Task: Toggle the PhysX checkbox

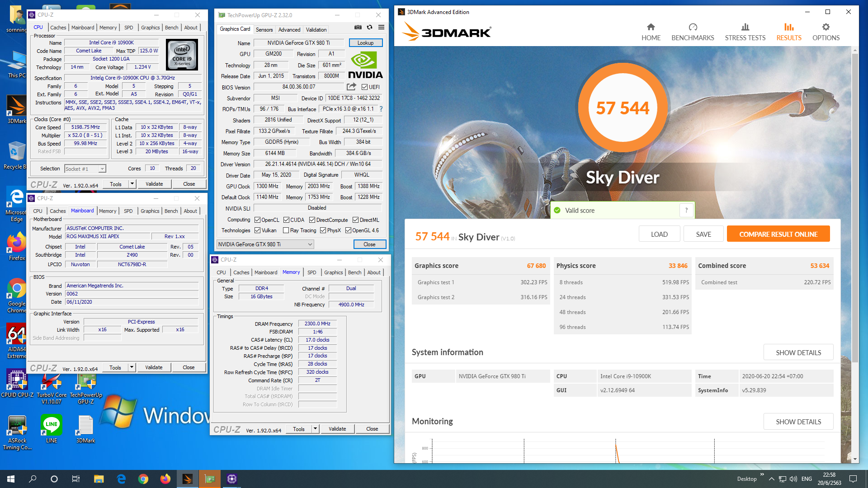Action: 323,230
